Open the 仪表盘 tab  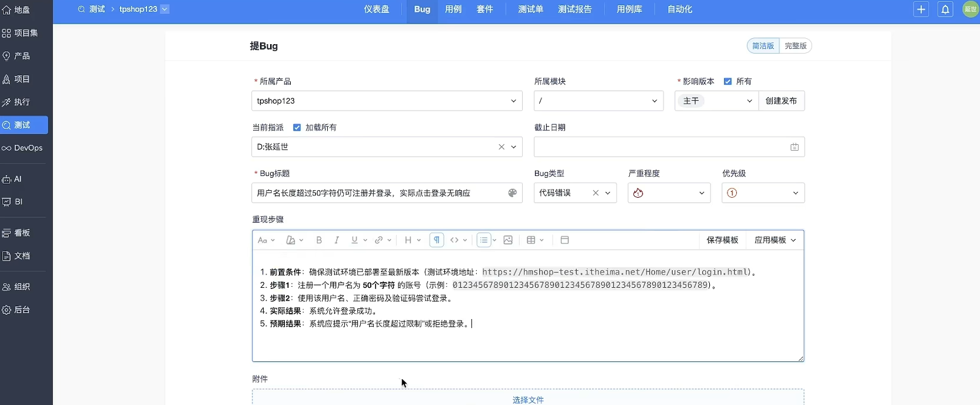point(377,9)
